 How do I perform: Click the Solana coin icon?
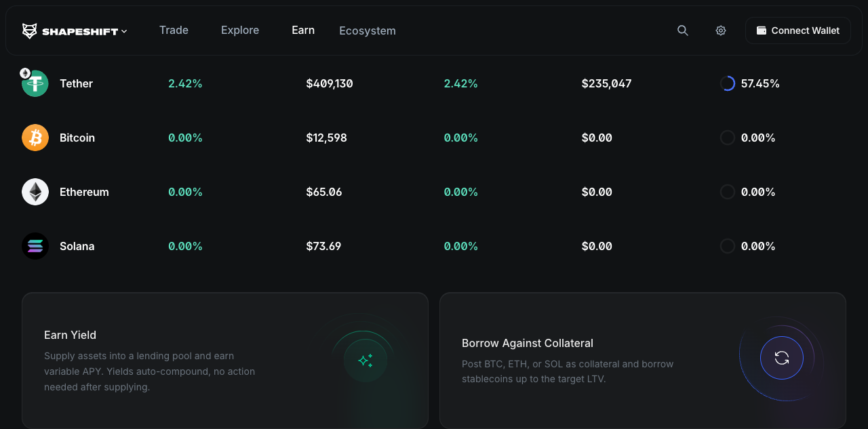[35, 246]
